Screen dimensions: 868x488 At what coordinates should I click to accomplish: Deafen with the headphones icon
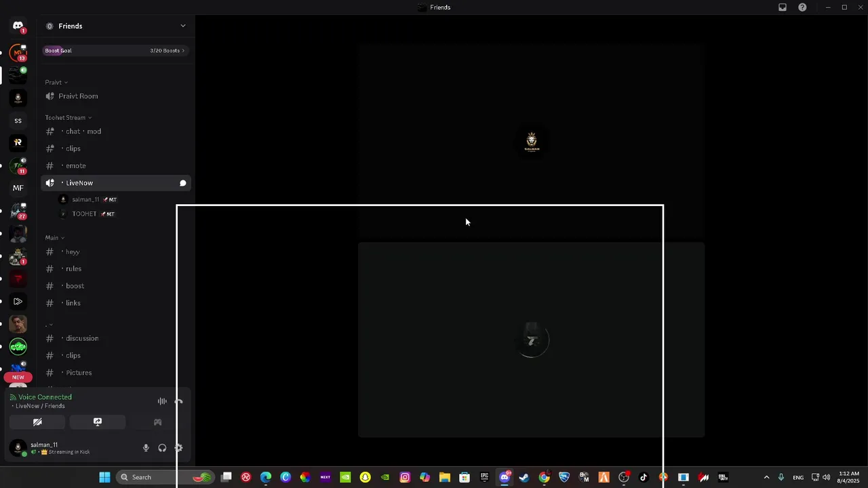tap(162, 448)
